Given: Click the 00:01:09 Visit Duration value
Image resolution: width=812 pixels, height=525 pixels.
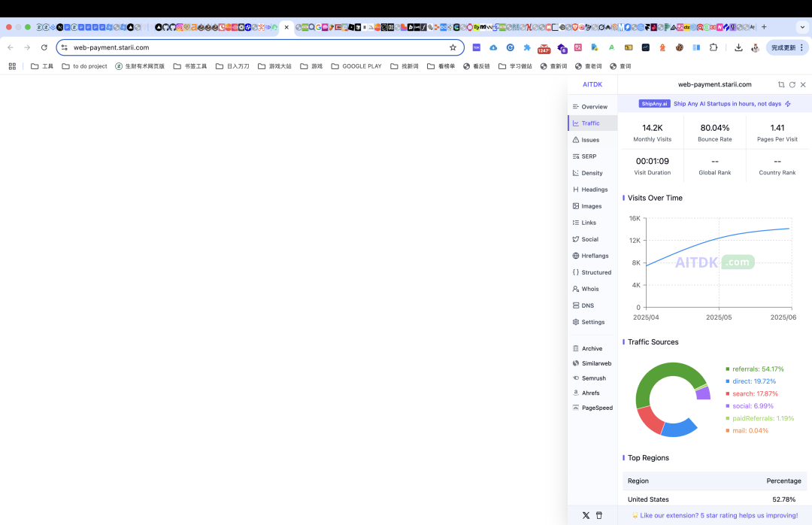Looking at the screenshot, I should tap(653, 161).
